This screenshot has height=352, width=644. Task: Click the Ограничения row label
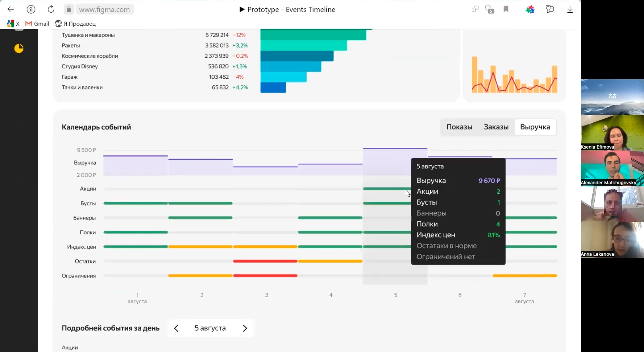tap(79, 276)
